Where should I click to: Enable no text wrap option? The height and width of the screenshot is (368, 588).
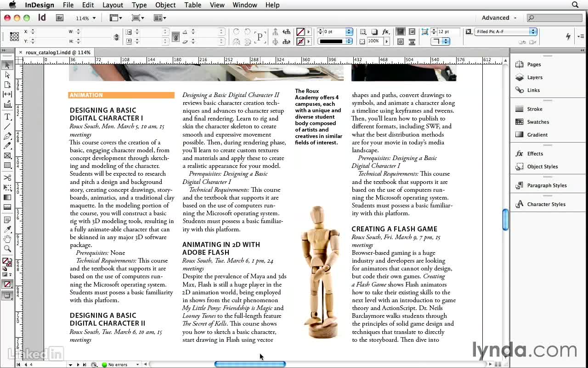pos(401,32)
